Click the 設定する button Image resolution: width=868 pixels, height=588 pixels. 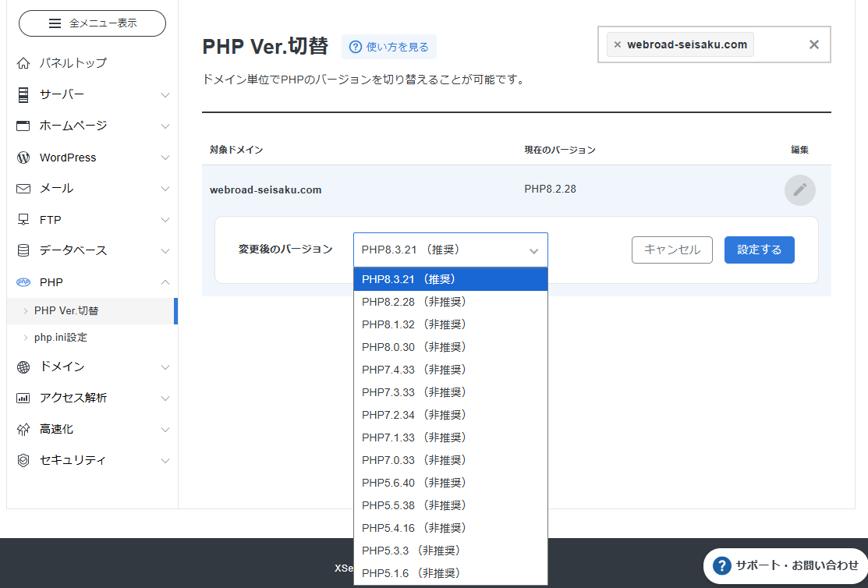(x=759, y=250)
